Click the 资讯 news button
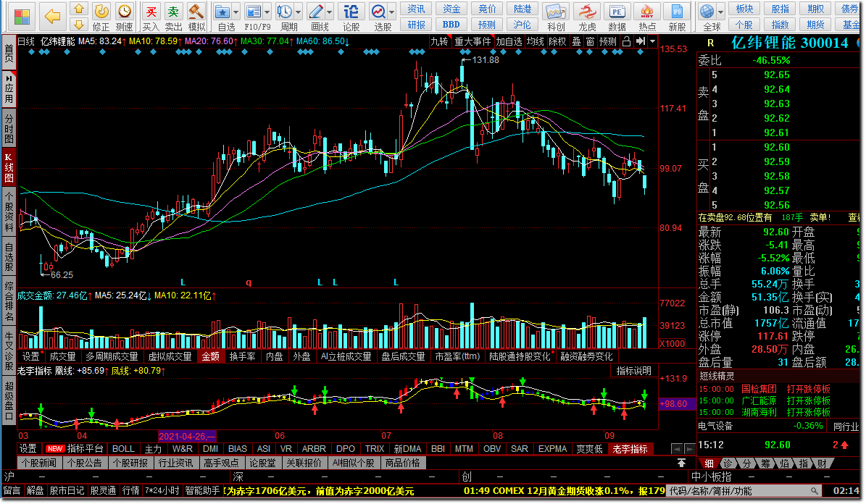866x504 pixels. click(x=416, y=9)
